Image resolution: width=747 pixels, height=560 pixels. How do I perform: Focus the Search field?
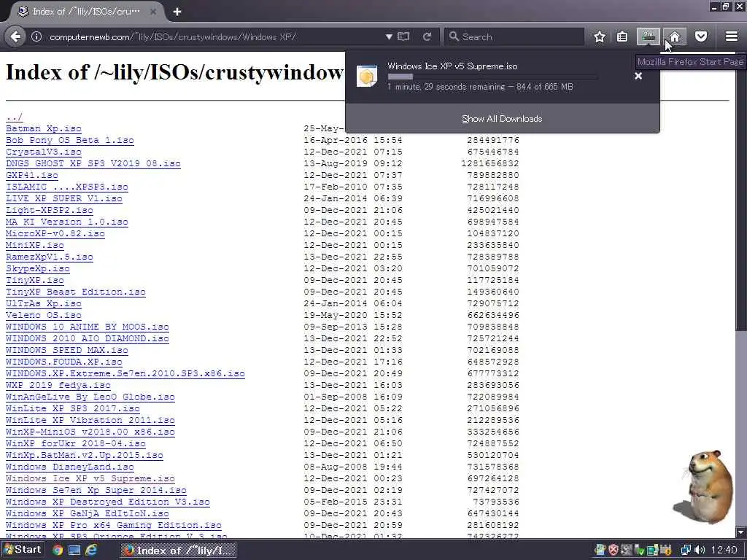pyautogui.click(x=514, y=36)
